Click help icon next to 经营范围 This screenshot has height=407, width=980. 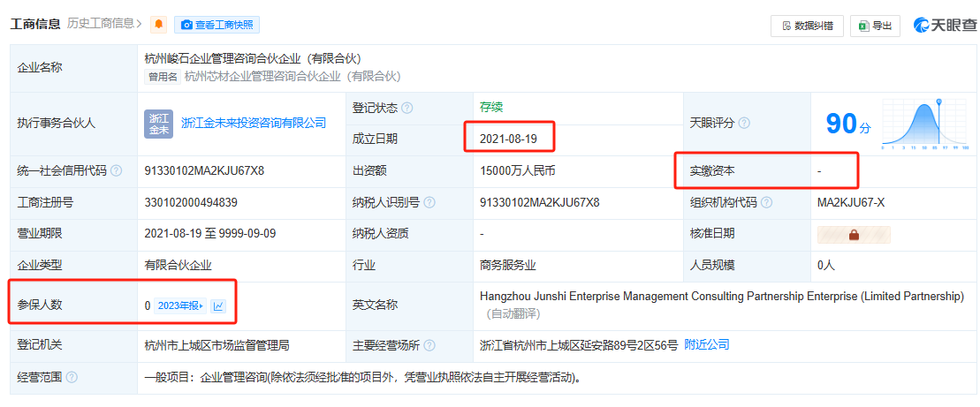(72, 378)
